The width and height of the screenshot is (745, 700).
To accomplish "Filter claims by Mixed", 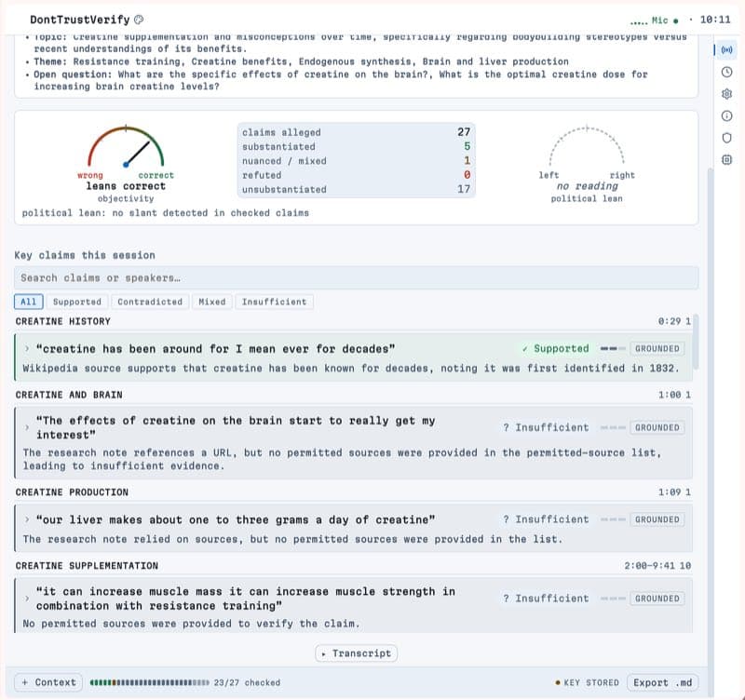I will [212, 302].
